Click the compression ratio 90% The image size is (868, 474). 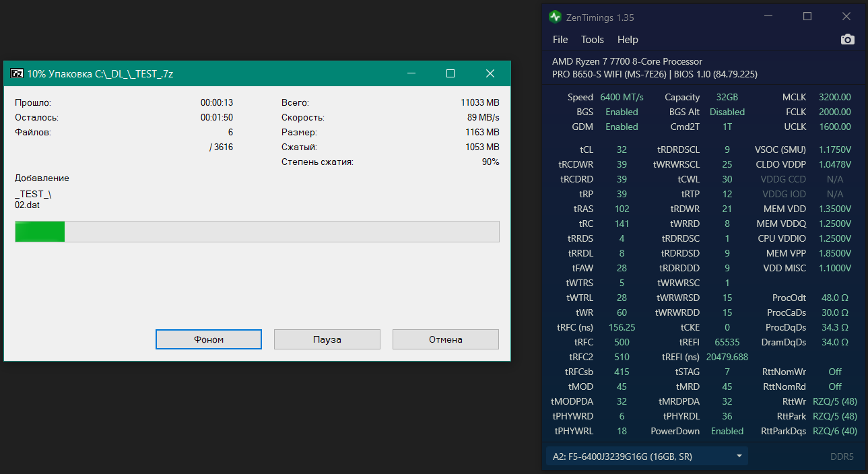coord(491,162)
